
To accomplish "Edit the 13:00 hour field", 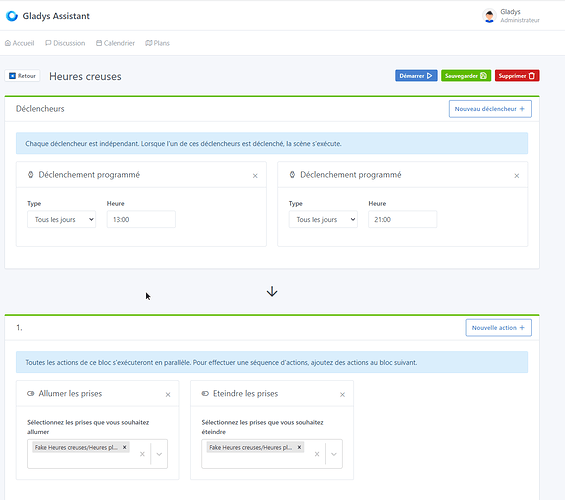I will point(141,219).
